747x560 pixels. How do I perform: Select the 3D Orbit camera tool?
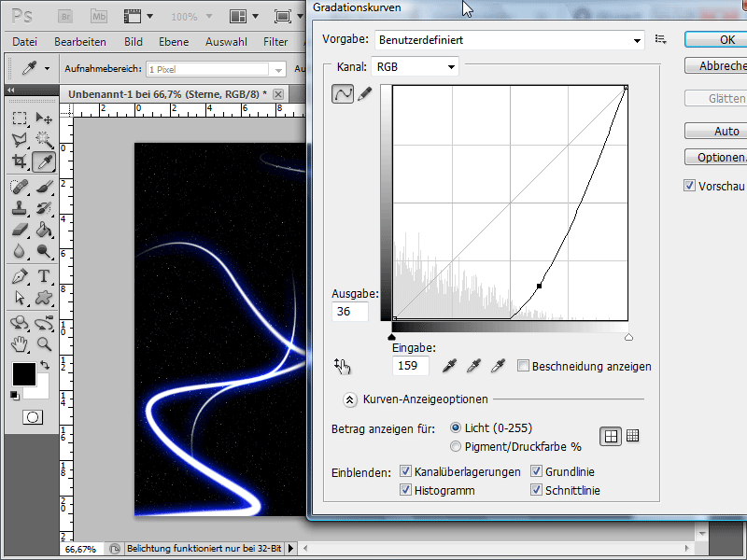point(44,323)
